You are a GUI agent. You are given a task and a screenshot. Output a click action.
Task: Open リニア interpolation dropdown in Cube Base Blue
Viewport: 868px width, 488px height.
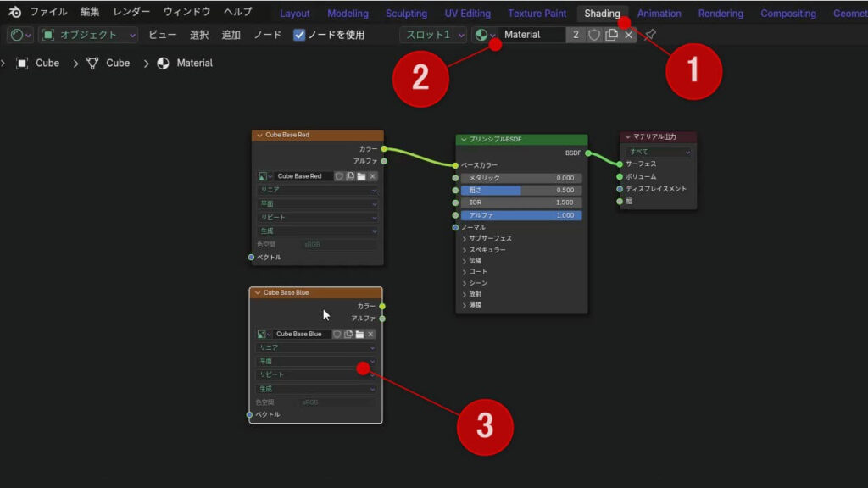316,347
